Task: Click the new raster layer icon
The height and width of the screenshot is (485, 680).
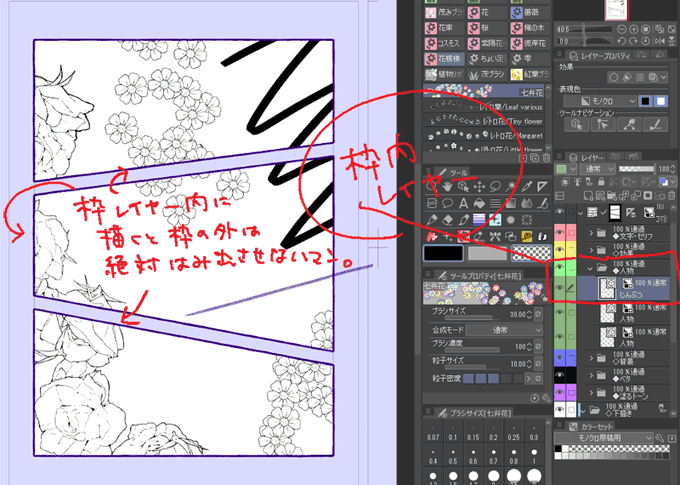Action: point(588,196)
